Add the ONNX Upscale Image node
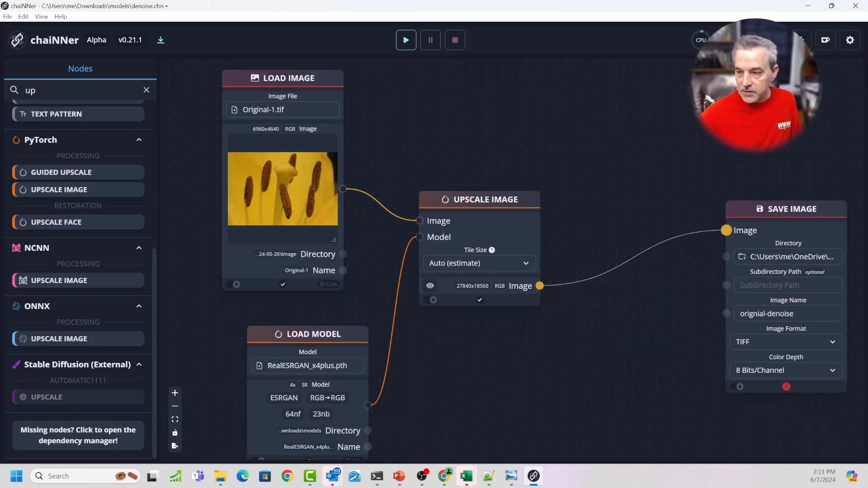 tap(78, 338)
